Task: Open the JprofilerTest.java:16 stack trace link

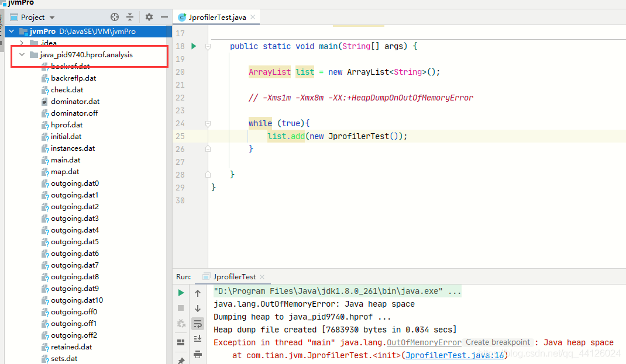Action: click(x=455, y=355)
